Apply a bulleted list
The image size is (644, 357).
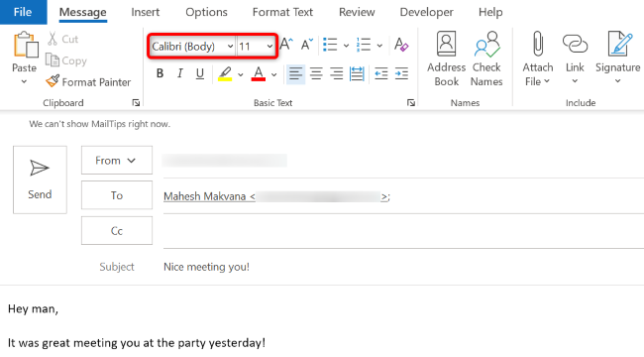330,45
